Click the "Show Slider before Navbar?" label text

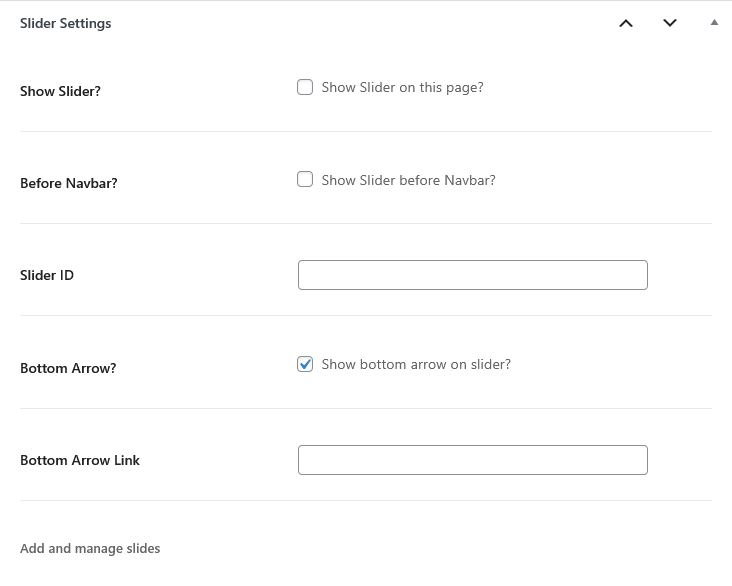tap(408, 180)
